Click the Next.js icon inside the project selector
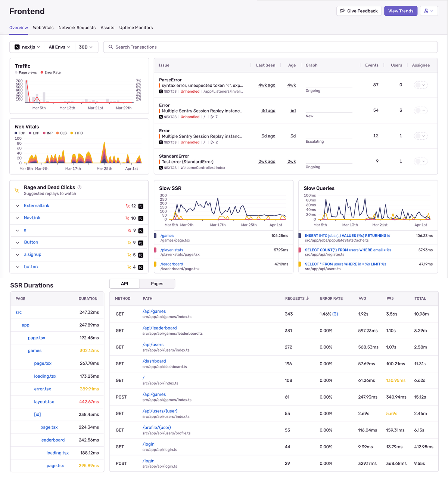Viewport: 448px width, 480px height. click(16, 47)
